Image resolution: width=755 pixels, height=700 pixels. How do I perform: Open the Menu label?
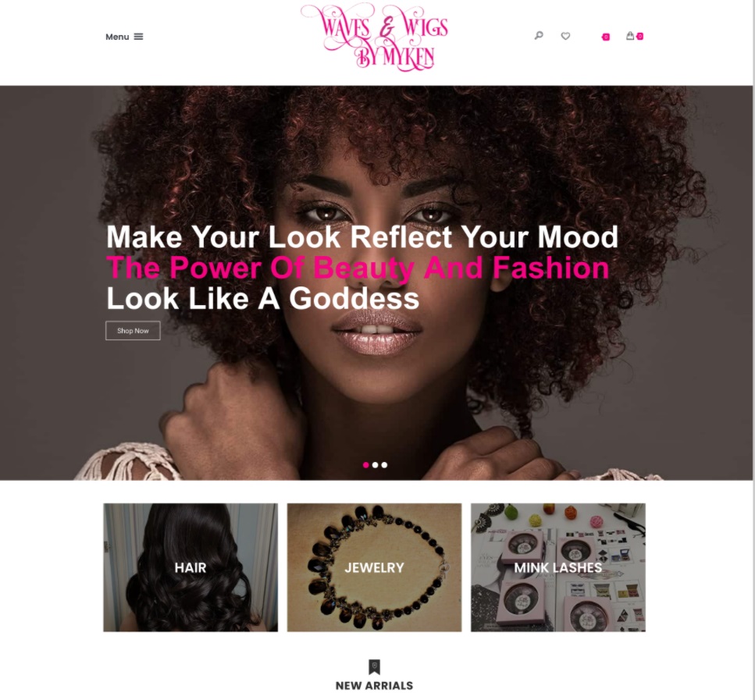coord(117,37)
